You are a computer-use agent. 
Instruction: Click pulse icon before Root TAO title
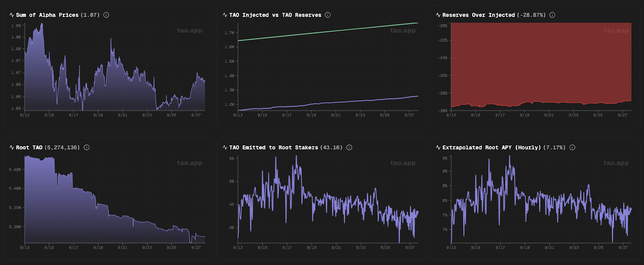pos(12,147)
